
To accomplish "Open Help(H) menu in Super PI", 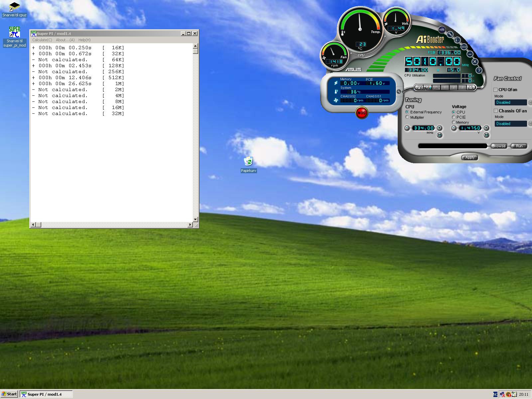I will [84, 40].
